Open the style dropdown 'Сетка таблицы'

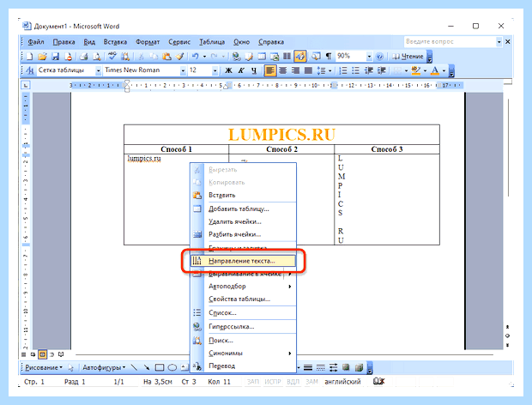point(98,70)
